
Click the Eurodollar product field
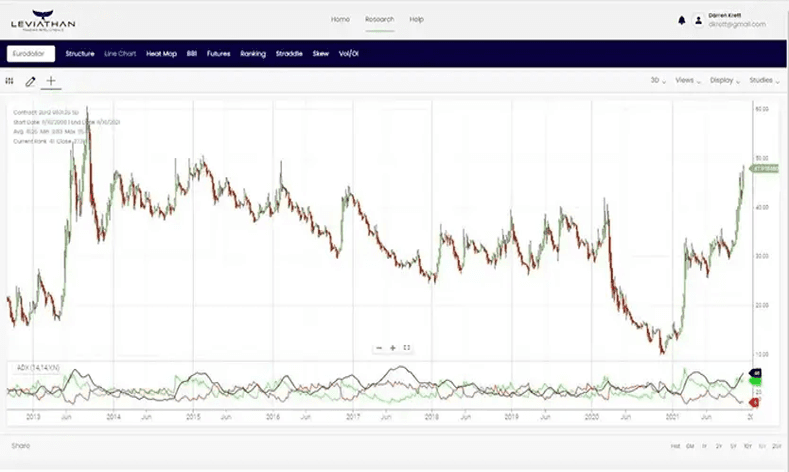point(31,54)
